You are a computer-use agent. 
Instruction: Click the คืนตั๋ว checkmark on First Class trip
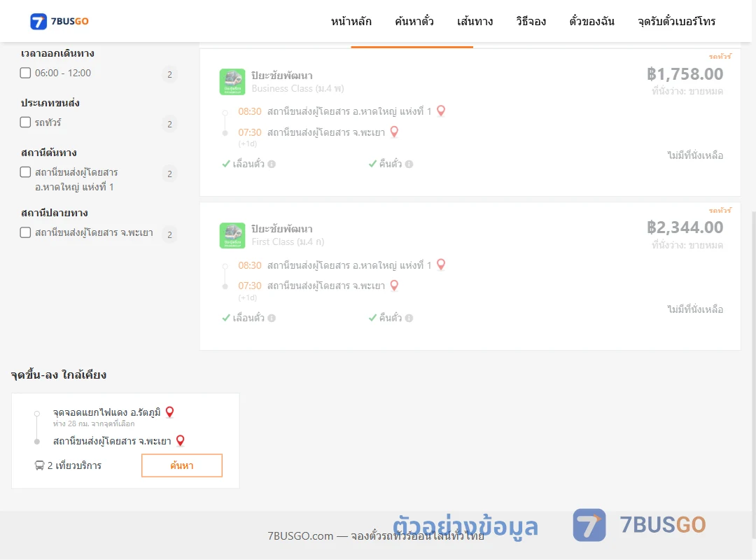[x=372, y=318]
